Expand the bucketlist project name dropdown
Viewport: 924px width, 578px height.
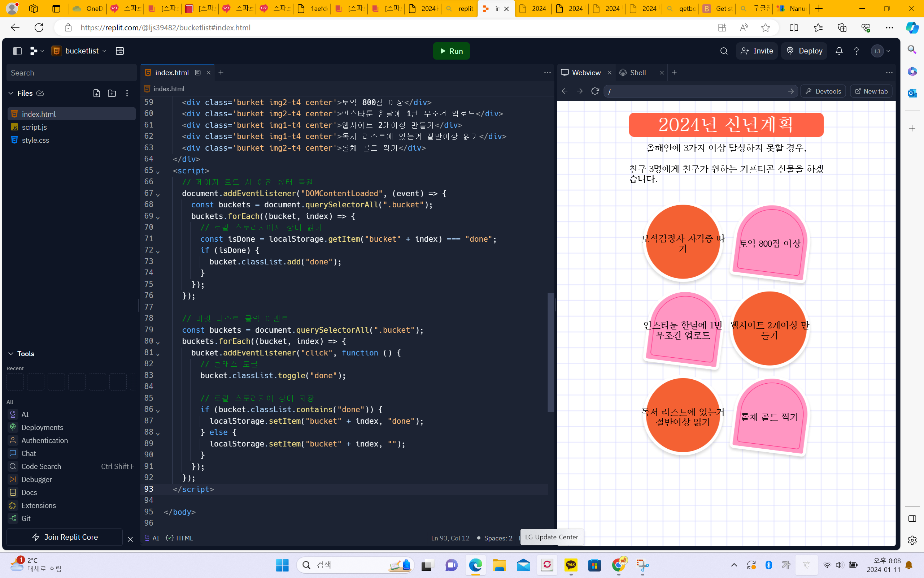click(x=79, y=51)
